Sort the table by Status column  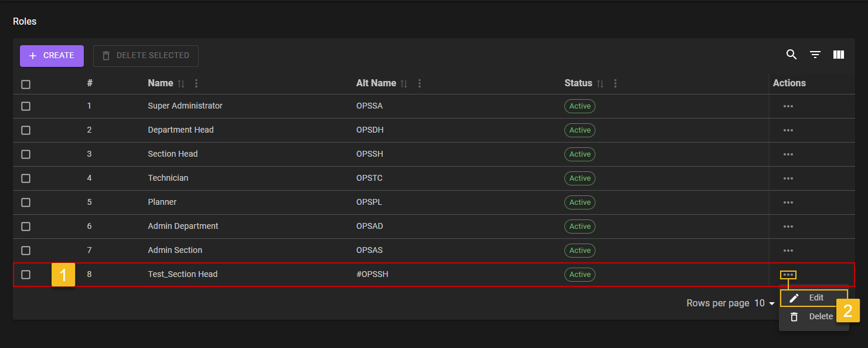[x=600, y=84]
